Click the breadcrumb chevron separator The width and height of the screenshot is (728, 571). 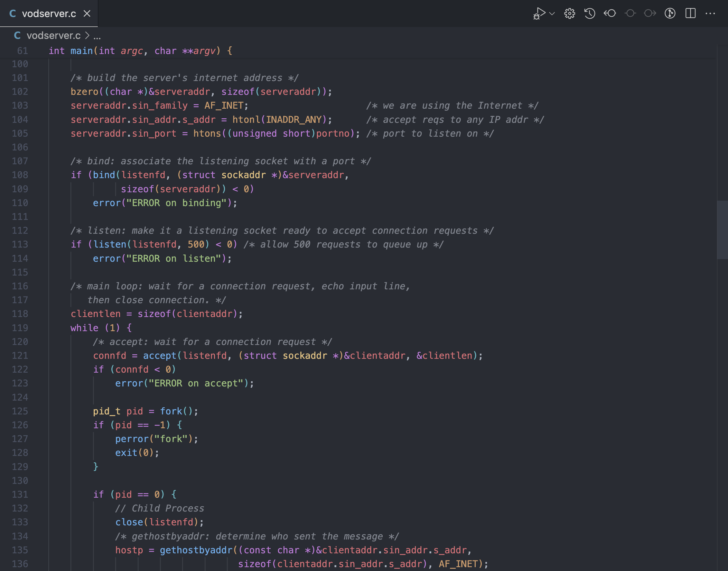coord(87,35)
